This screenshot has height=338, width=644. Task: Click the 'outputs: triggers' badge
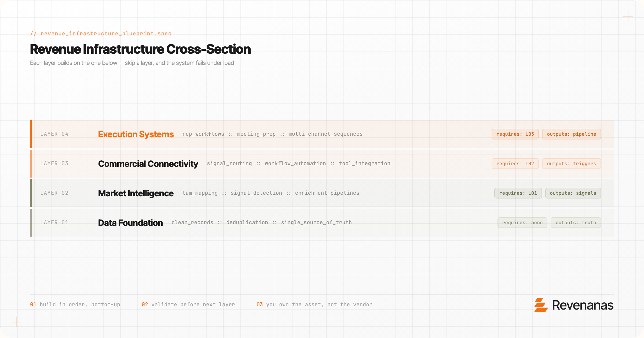point(571,164)
